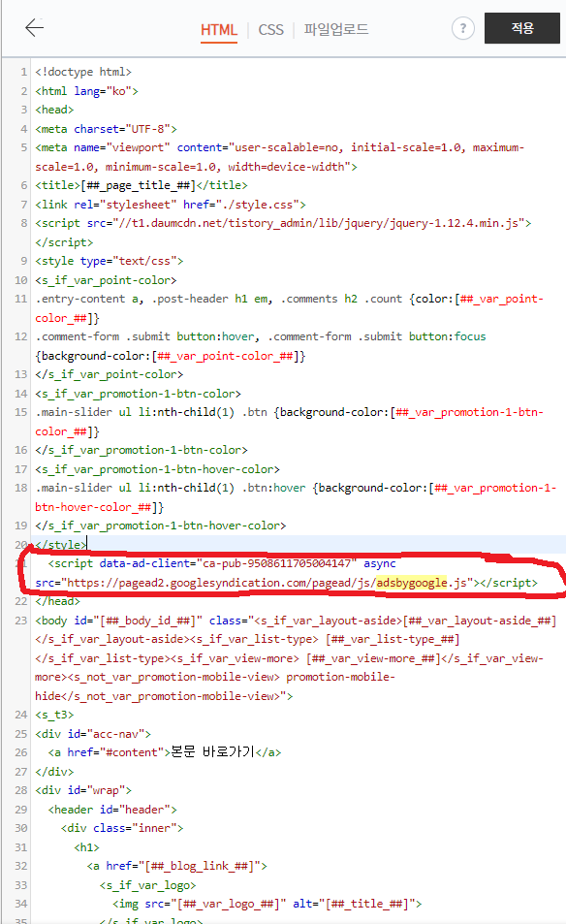Click the img [##_var_logo_##] code line

267,904
